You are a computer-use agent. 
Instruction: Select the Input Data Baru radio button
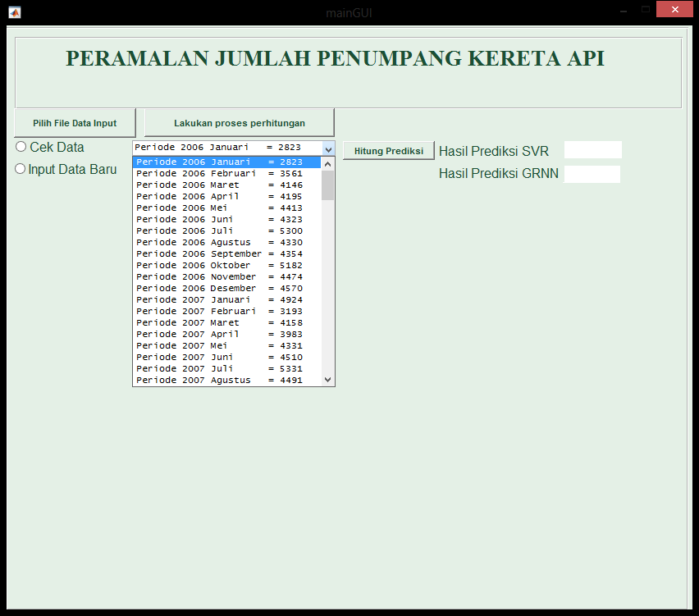pyautogui.click(x=21, y=169)
